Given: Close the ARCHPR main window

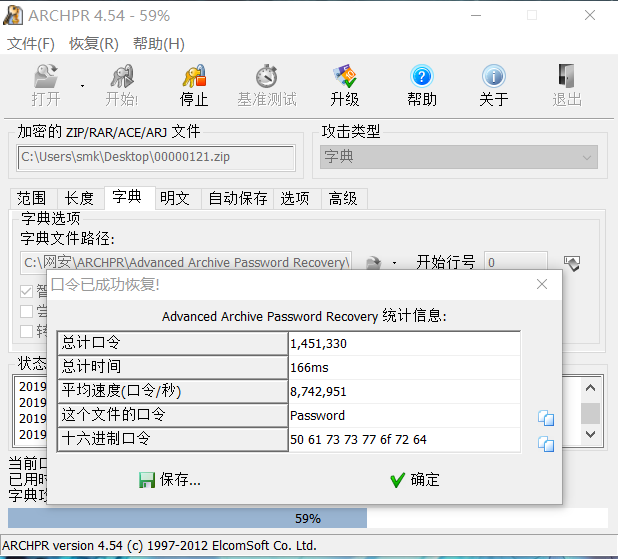Looking at the screenshot, I should (590, 15).
